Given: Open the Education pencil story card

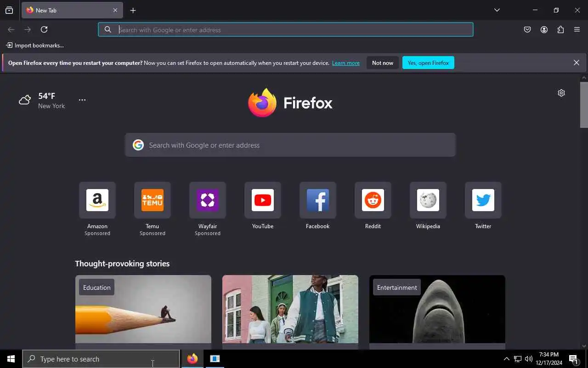Looking at the screenshot, I should tap(143, 312).
